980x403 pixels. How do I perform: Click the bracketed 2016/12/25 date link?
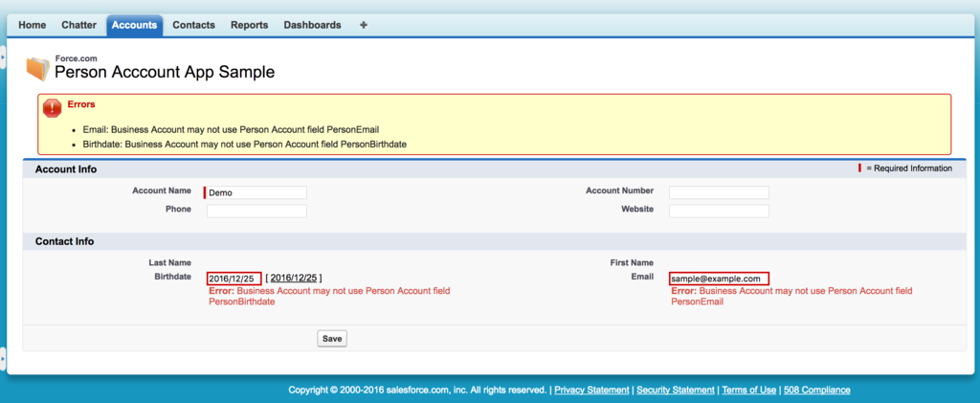tap(294, 278)
